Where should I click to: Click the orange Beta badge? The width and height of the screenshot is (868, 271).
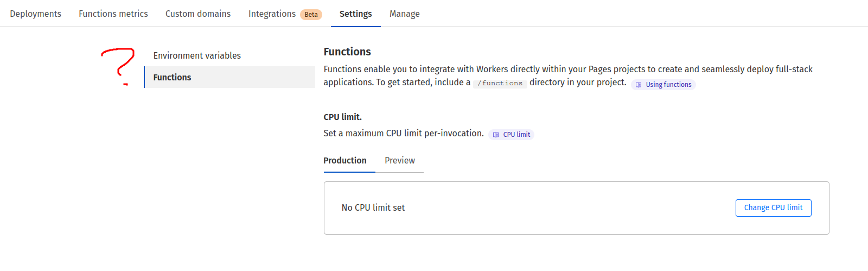click(x=311, y=15)
